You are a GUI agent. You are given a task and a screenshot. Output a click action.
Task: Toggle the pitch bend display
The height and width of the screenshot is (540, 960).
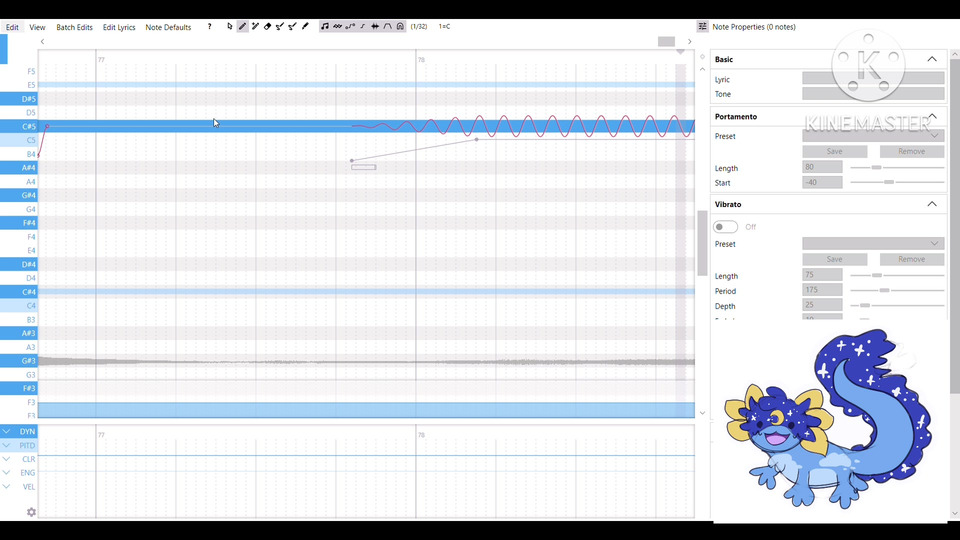[350, 26]
